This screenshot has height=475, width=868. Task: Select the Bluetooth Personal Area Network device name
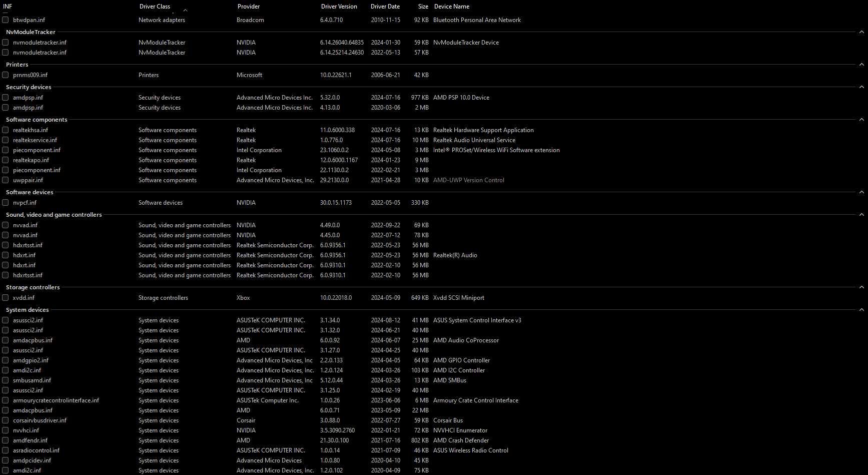point(477,20)
